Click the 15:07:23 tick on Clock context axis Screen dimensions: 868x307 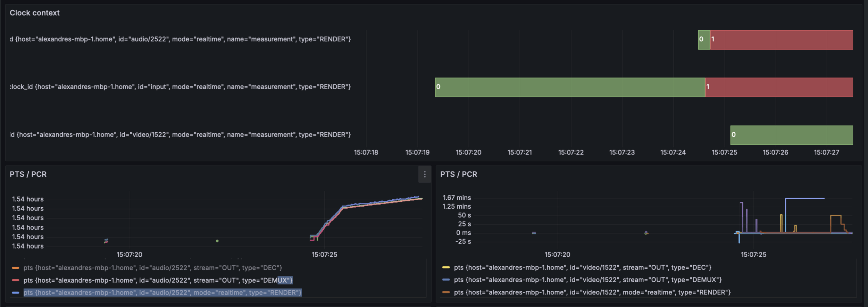(x=622, y=152)
